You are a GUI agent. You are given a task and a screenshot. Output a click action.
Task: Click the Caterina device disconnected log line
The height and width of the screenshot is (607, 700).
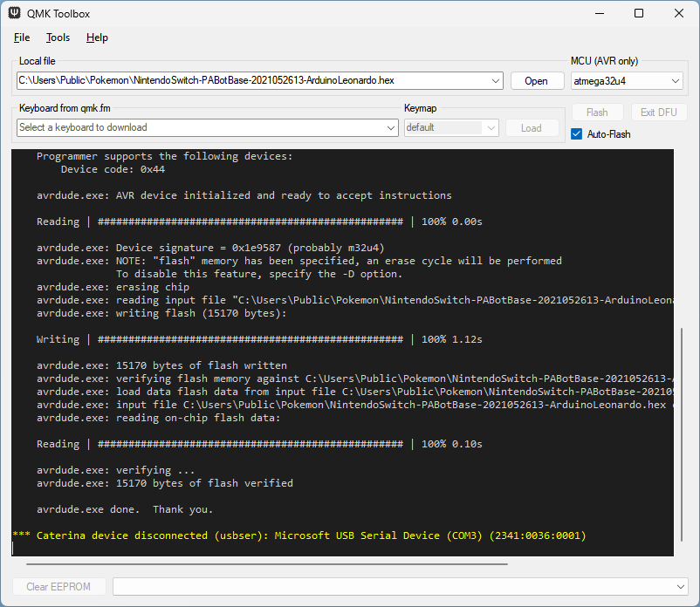pos(299,535)
